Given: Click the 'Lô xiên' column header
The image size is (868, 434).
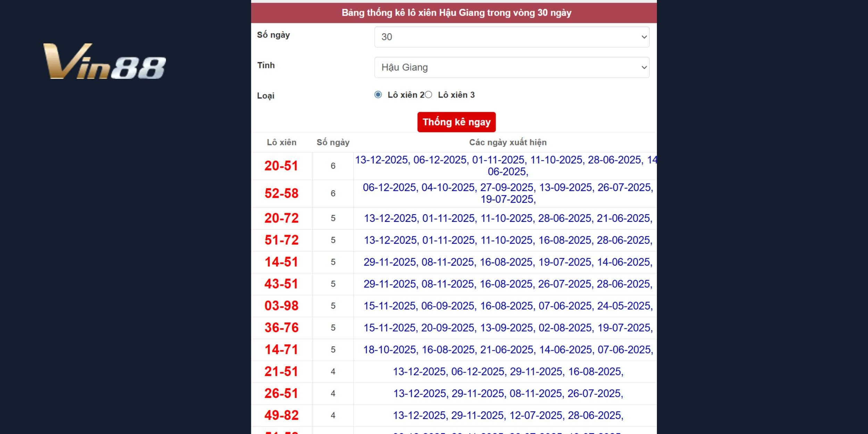Looking at the screenshot, I should tap(282, 142).
